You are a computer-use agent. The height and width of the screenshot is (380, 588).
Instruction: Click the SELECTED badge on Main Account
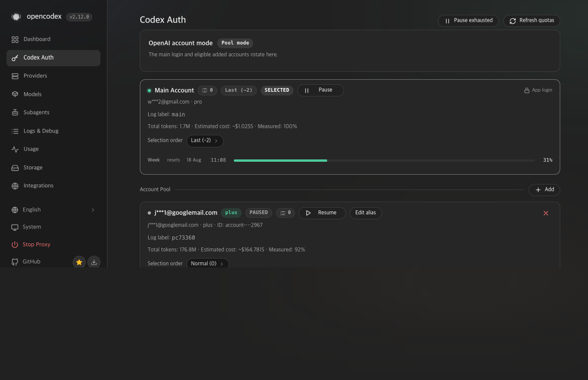(277, 90)
